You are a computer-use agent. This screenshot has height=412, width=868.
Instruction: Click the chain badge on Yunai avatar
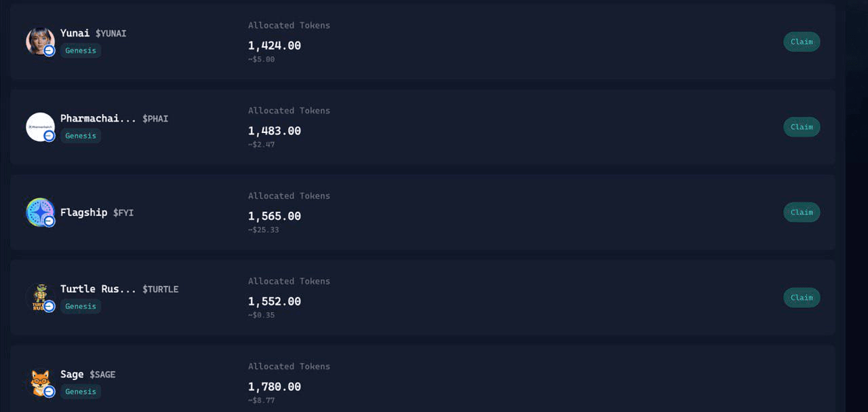(x=49, y=51)
